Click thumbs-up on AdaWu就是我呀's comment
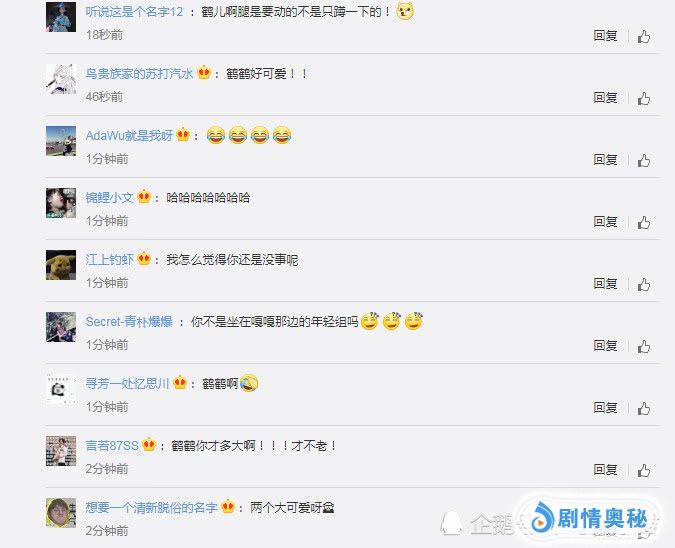 coord(644,161)
